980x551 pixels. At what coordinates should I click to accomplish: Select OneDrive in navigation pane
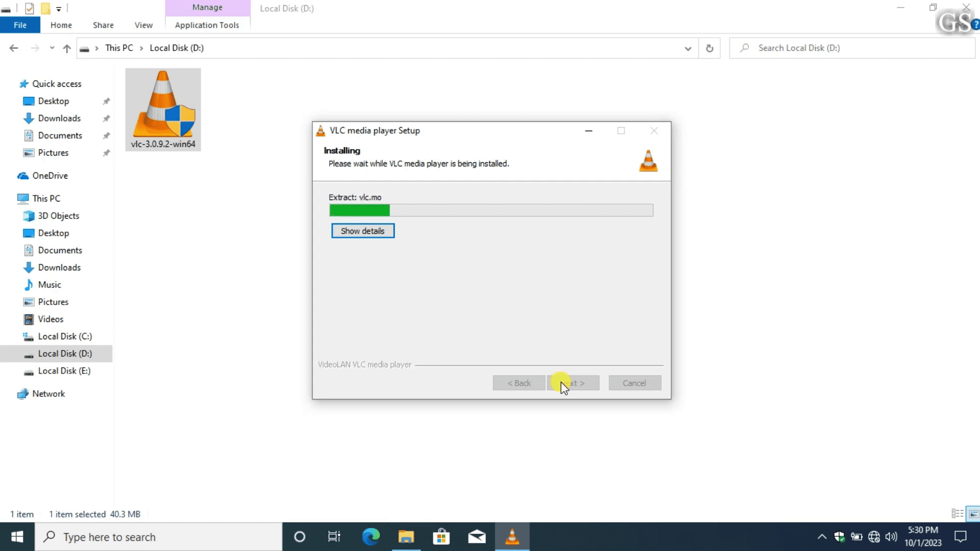pyautogui.click(x=50, y=176)
